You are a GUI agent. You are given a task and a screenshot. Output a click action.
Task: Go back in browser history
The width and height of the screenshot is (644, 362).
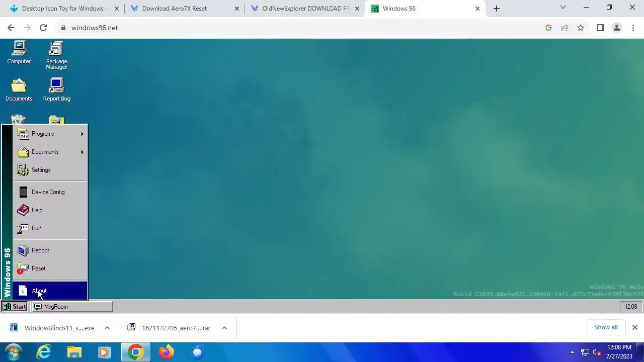[11, 28]
